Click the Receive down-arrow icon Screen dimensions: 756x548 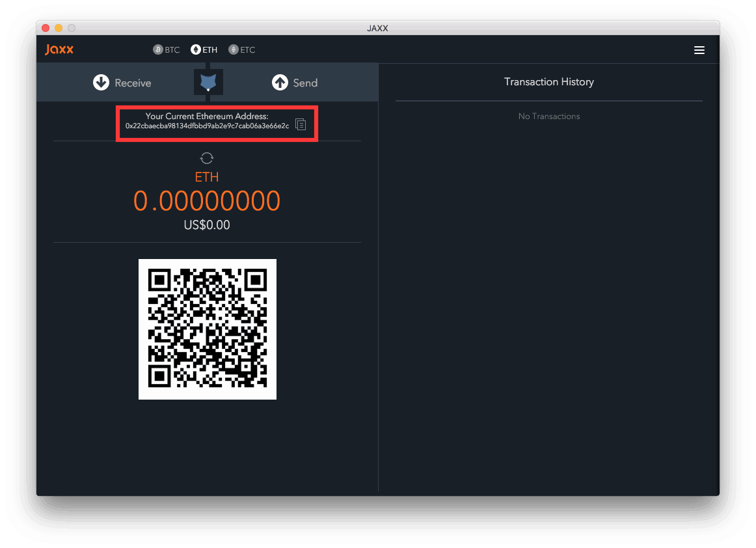(101, 83)
